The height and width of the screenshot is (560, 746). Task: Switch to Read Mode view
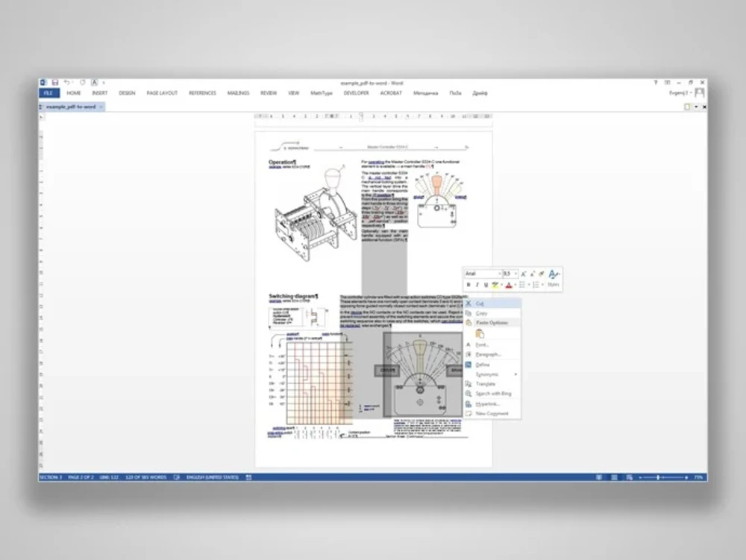599,477
